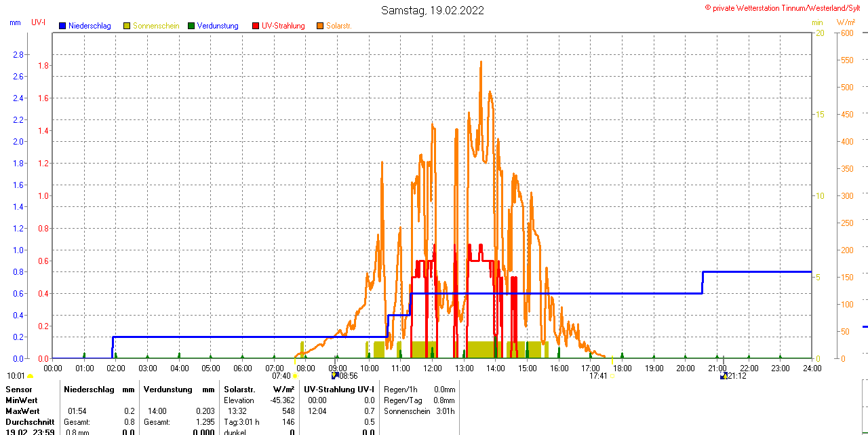The image size is (868, 435).
Task: Click the MaxWert row label in table
Action: coord(22,411)
